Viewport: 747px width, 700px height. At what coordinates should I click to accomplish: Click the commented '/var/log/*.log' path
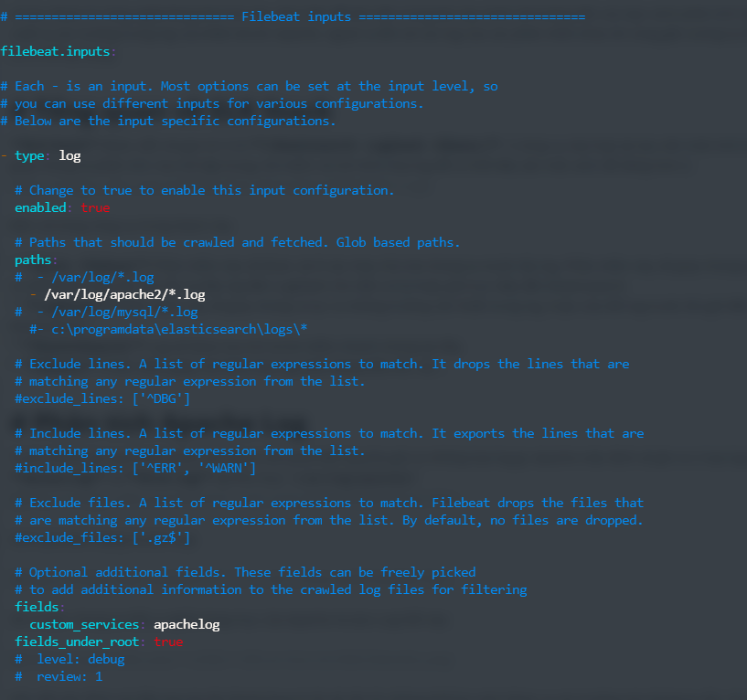click(84, 277)
